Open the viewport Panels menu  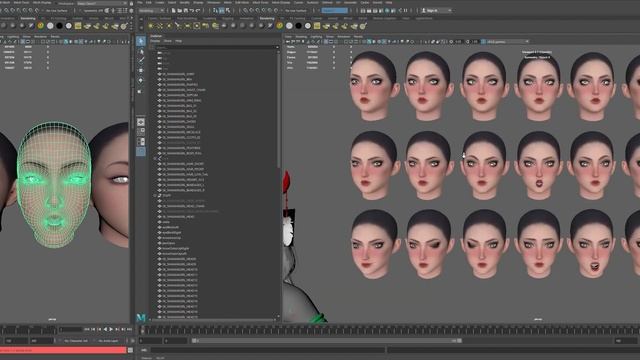(x=358, y=37)
